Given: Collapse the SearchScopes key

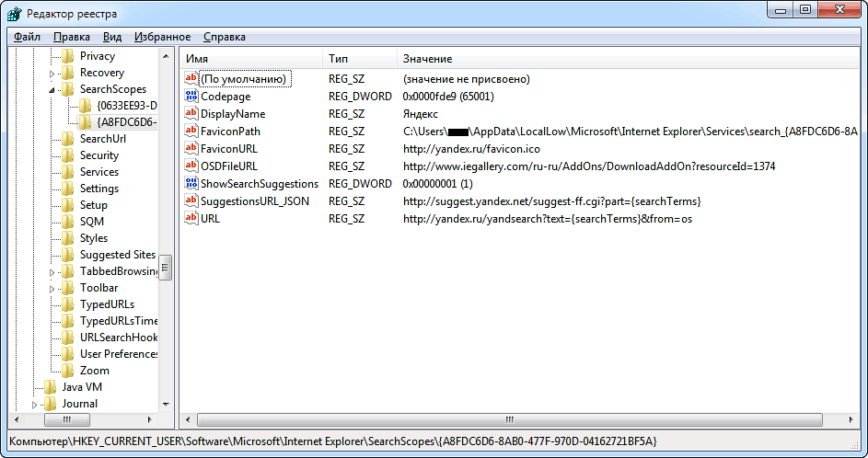Looking at the screenshot, I should (52, 89).
